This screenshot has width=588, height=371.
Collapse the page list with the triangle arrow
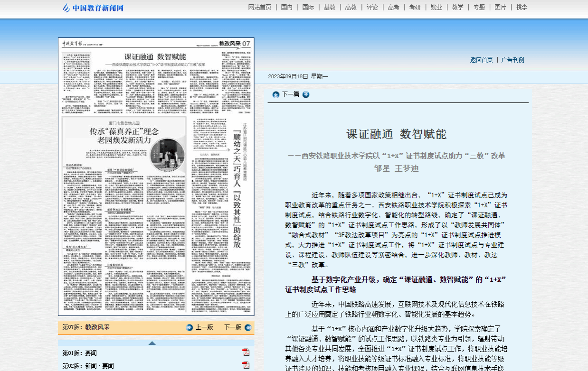[152, 343]
